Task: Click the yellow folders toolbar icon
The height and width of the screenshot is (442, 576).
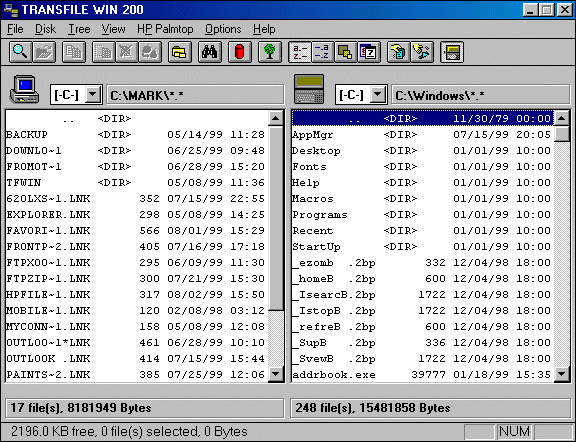Action: click(180, 52)
